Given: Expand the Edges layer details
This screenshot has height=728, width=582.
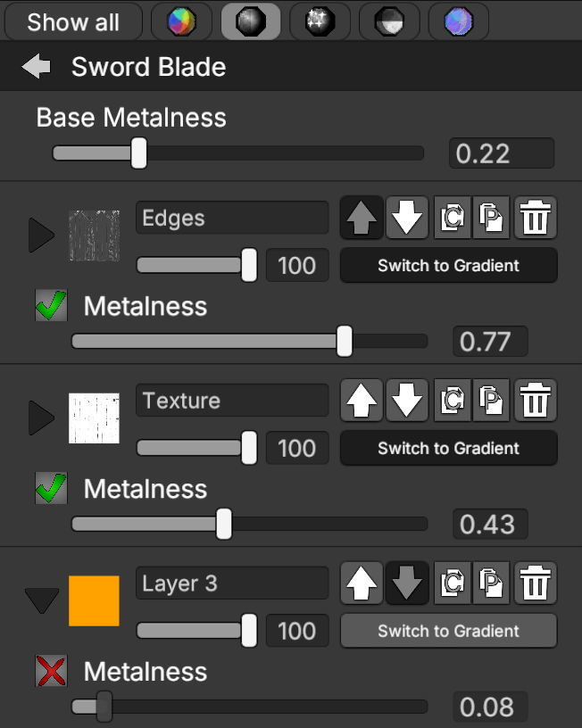Looking at the screenshot, I should click(x=41, y=236).
